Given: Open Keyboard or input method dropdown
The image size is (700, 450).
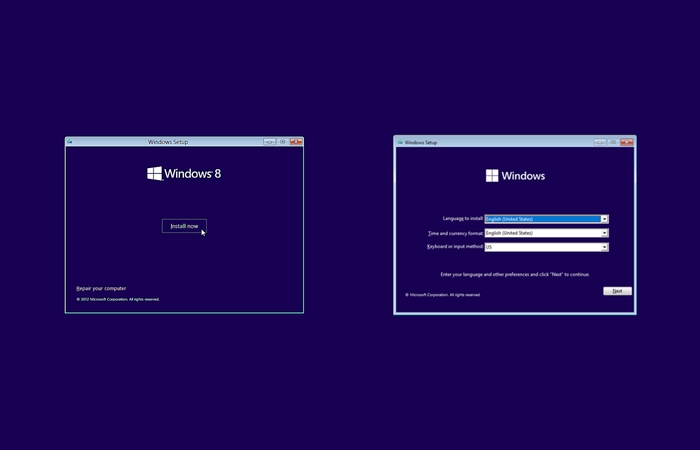Looking at the screenshot, I should click(x=546, y=247).
